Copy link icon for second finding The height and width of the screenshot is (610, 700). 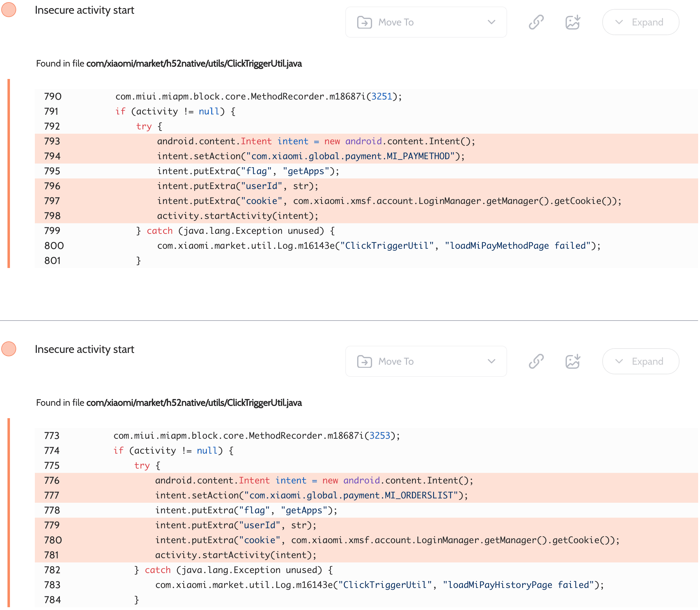[536, 361]
